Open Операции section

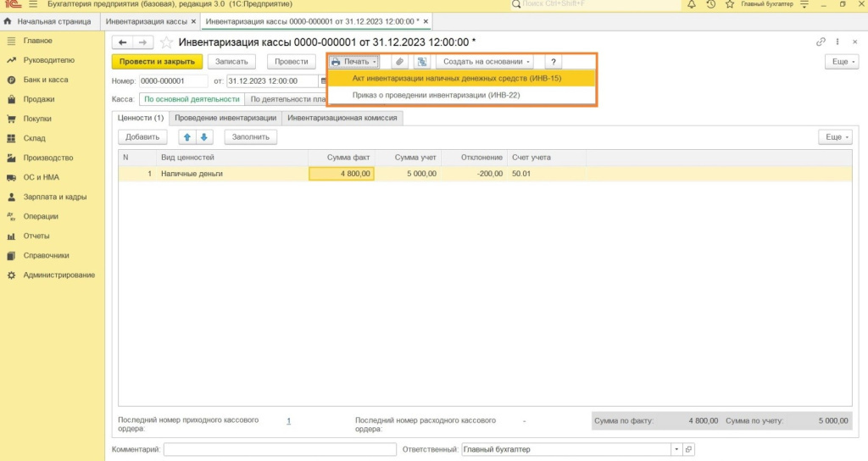tap(41, 216)
